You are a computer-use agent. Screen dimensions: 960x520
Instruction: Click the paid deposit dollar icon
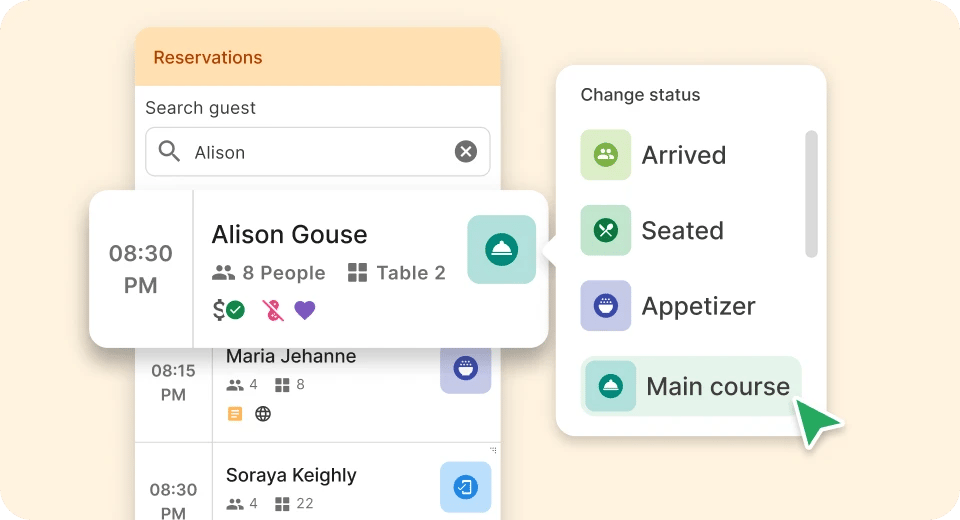tap(228, 310)
